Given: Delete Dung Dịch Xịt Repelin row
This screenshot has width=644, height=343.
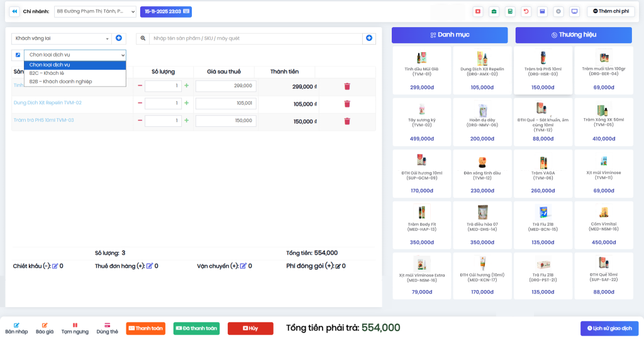Looking at the screenshot, I should point(347,104).
